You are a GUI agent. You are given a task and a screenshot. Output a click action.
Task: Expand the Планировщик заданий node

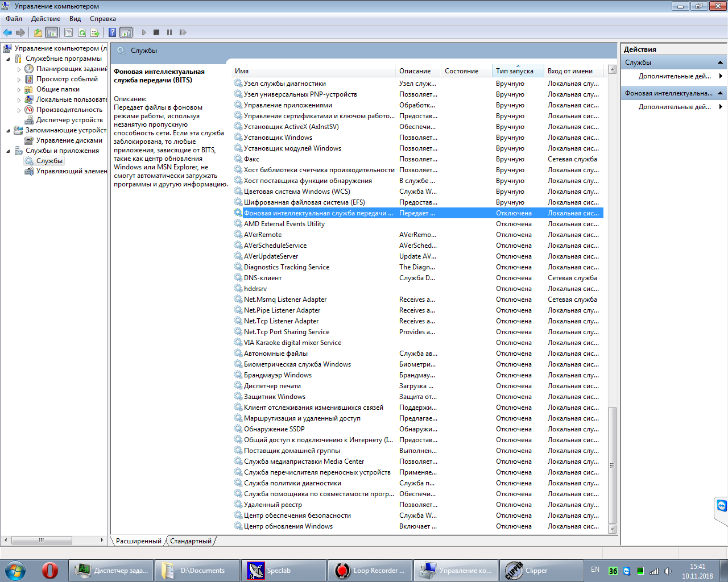[x=19, y=69]
